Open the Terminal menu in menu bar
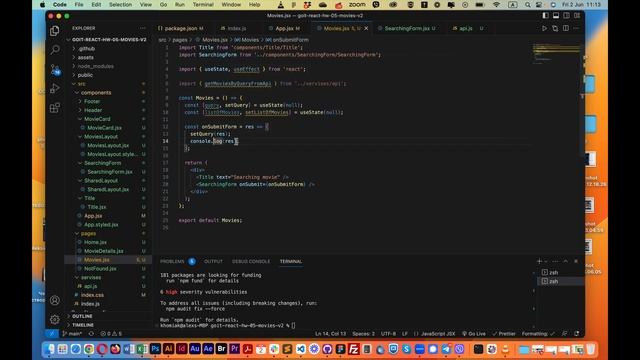The image size is (640, 360). (x=203, y=5)
